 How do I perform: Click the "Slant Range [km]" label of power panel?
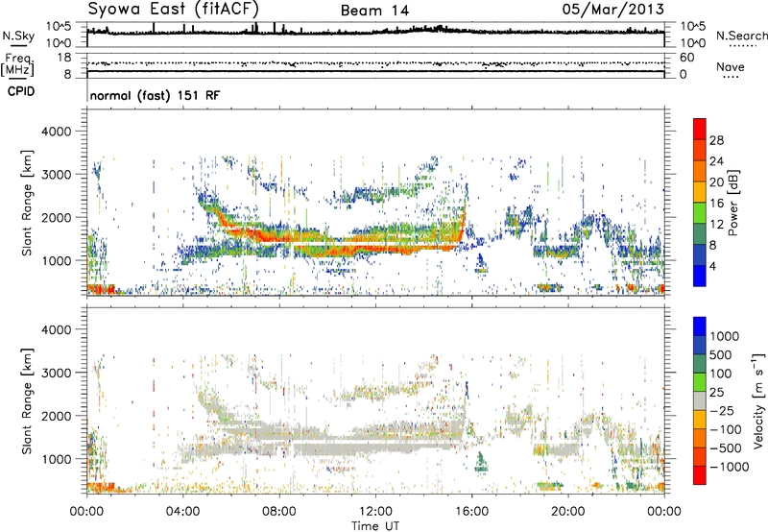pos(27,203)
